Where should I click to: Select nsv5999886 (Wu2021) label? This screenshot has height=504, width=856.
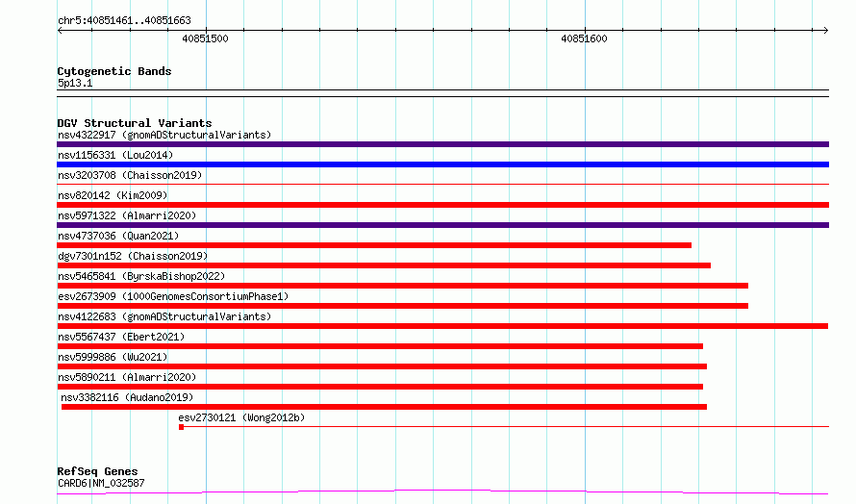[113, 357]
